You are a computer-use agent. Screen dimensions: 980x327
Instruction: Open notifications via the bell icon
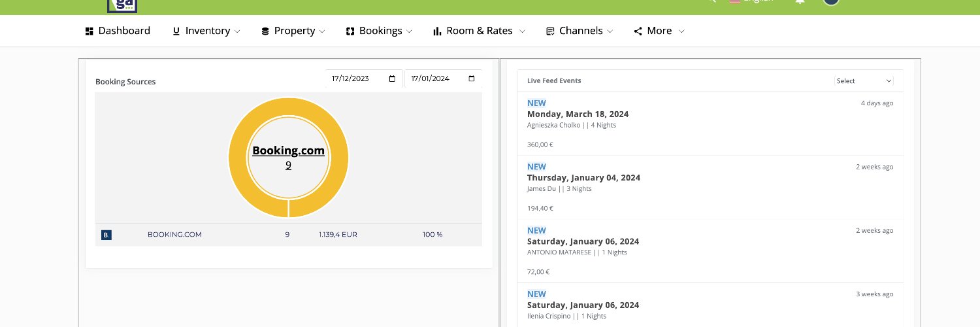[x=800, y=2]
